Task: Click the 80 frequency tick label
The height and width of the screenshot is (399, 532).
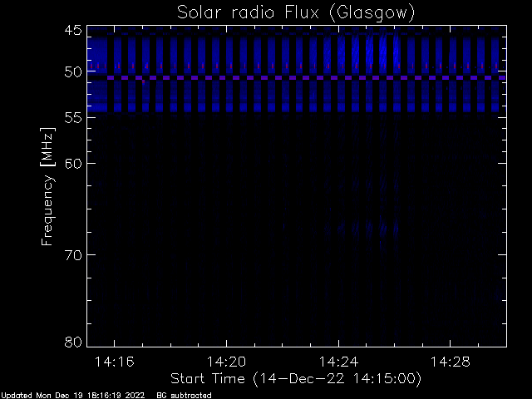Action: click(x=73, y=342)
